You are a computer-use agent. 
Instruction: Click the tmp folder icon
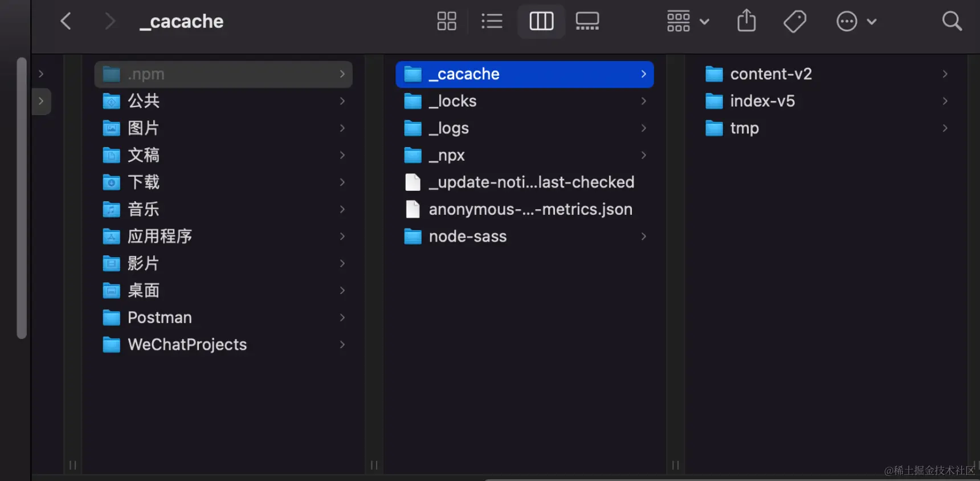pyautogui.click(x=714, y=128)
